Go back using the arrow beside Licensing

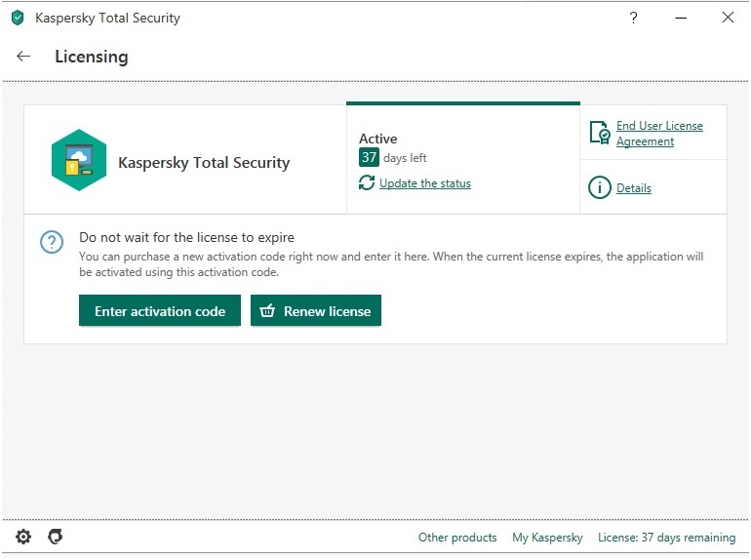pyautogui.click(x=24, y=57)
